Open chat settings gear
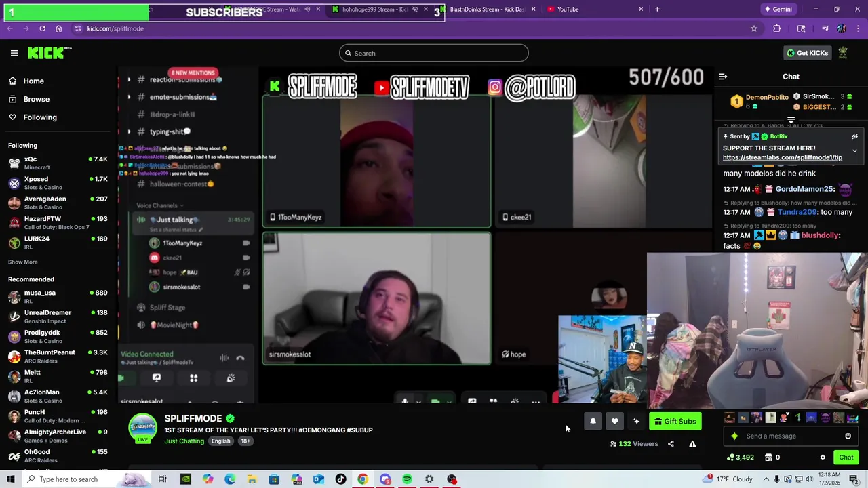 click(x=823, y=457)
